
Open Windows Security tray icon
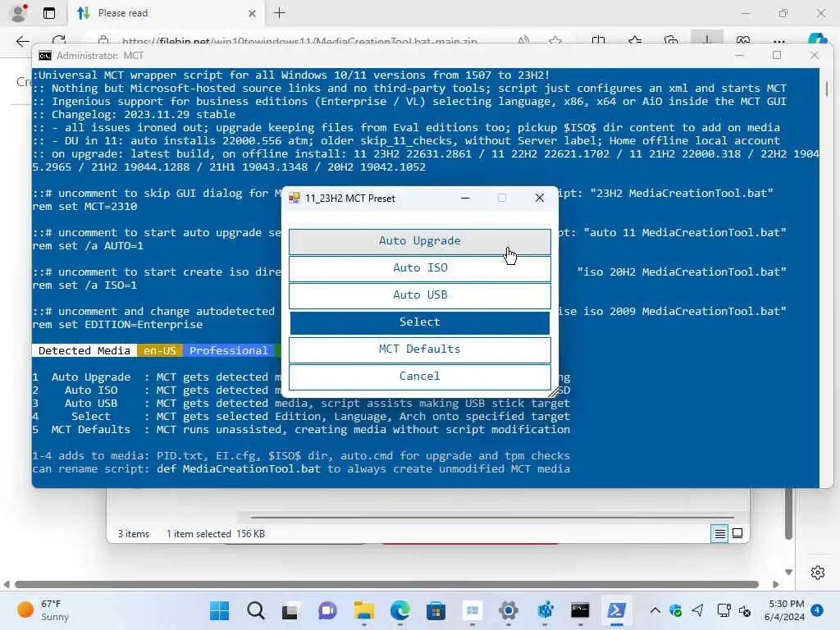click(676, 610)
